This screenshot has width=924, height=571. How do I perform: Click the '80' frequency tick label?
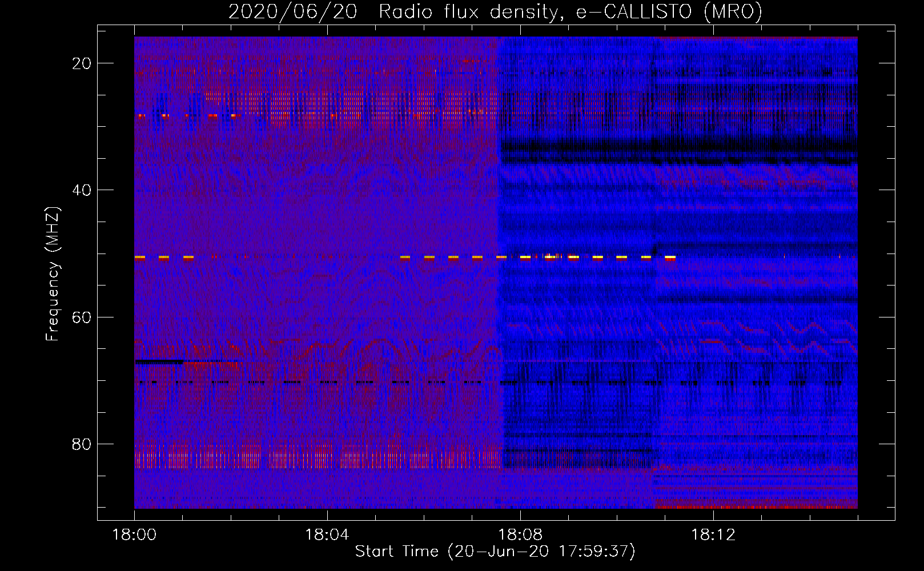coord(82,444)
